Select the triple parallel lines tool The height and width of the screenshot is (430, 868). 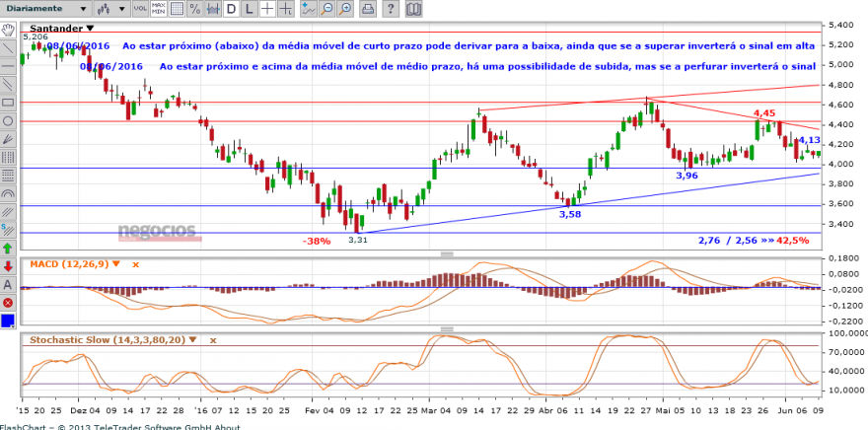point(8,212)
